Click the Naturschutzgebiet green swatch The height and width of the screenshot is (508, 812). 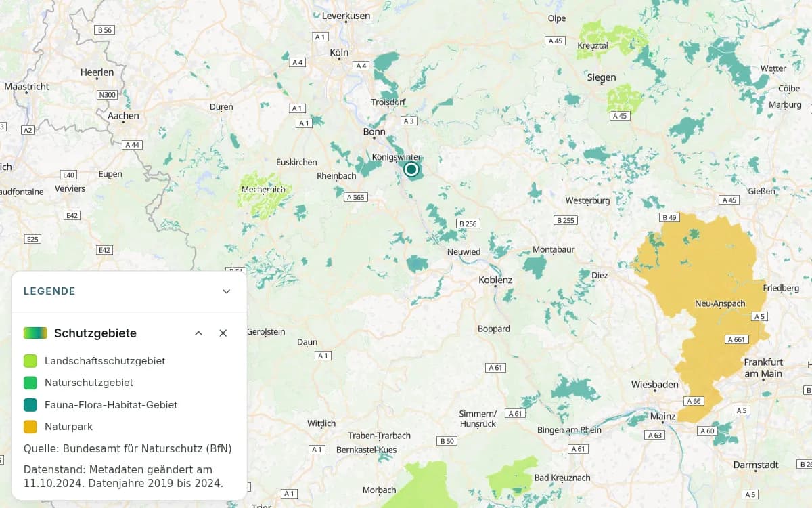tap(30, 383)
